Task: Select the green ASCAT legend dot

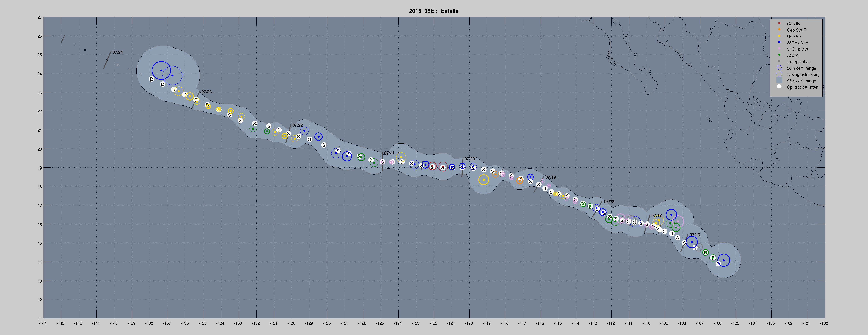Action: tap(779, 55)
